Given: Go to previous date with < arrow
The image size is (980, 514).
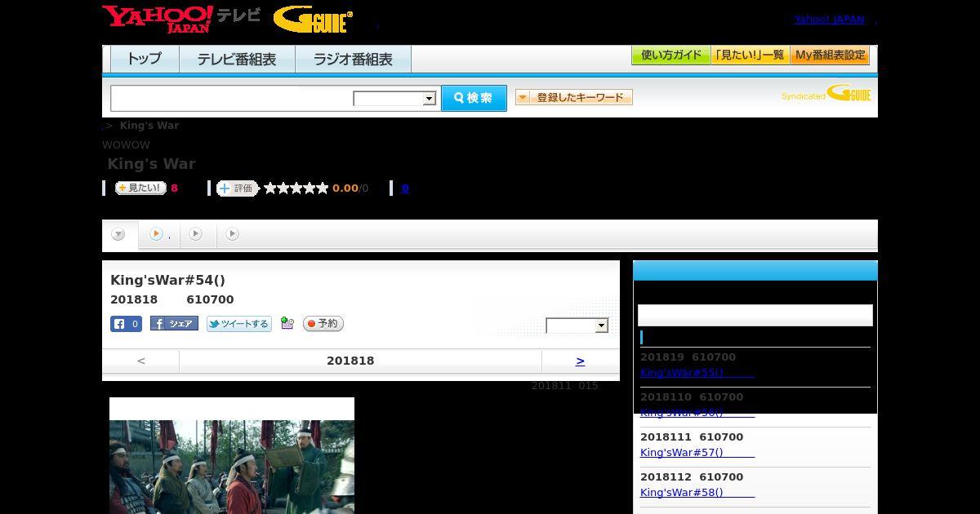Looking at the screenshot, I should pyautogui.click(x=141, y=361).
